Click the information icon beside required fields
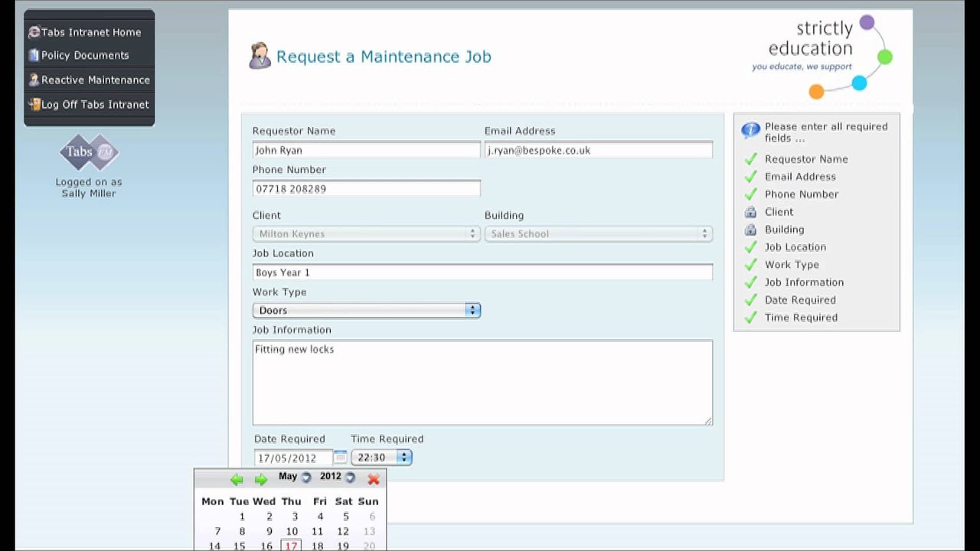 750,130
